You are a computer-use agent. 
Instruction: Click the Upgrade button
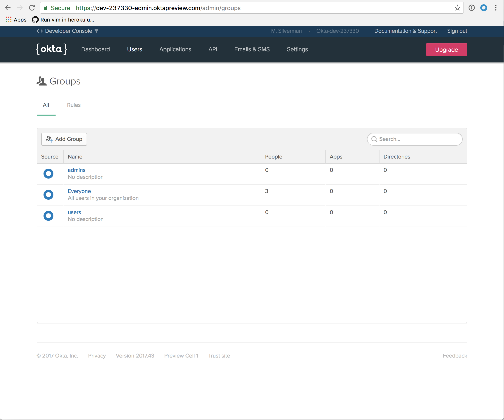(x=446, y=50)
